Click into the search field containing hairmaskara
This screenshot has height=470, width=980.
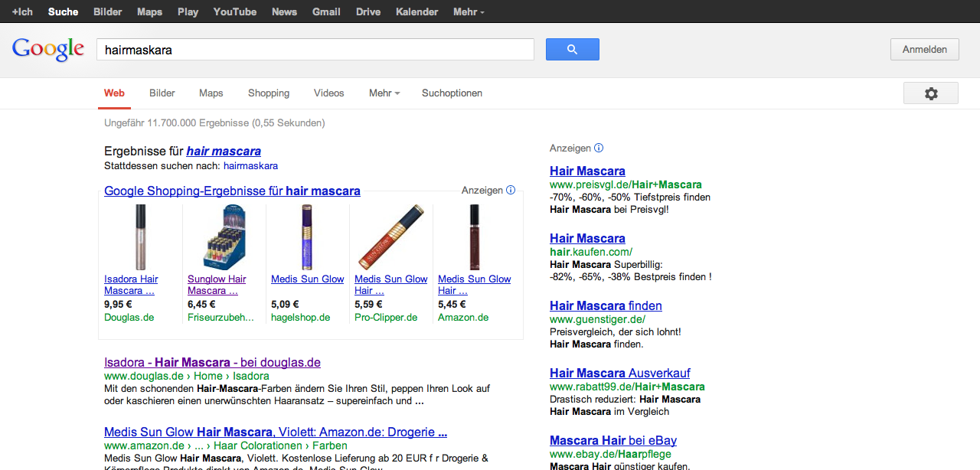[315, 50]
